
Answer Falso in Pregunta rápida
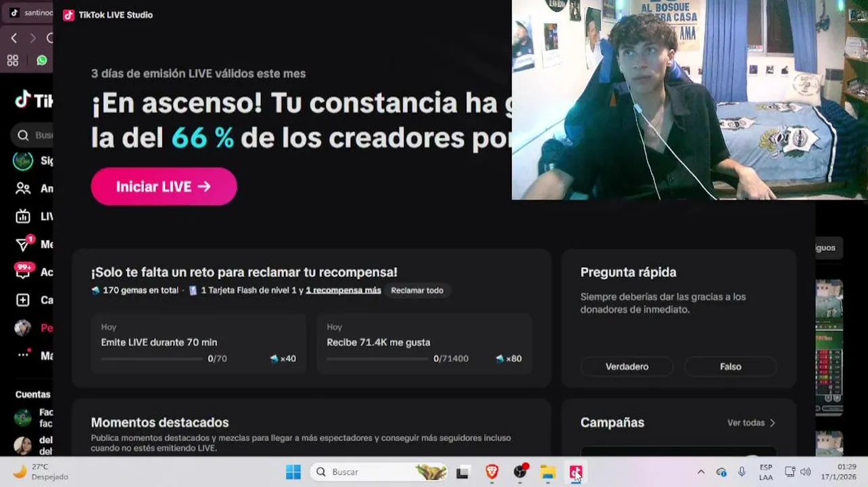click(x=730, y=367)
